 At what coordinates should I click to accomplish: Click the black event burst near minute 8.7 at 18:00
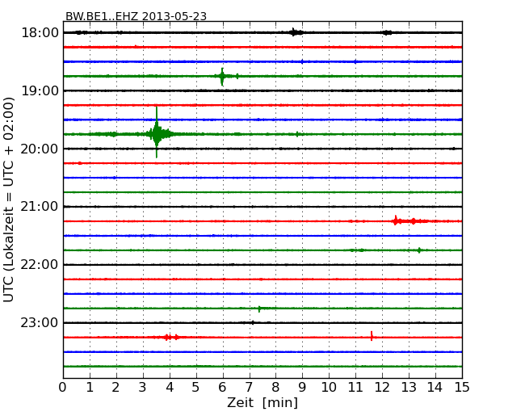(295, 32)
